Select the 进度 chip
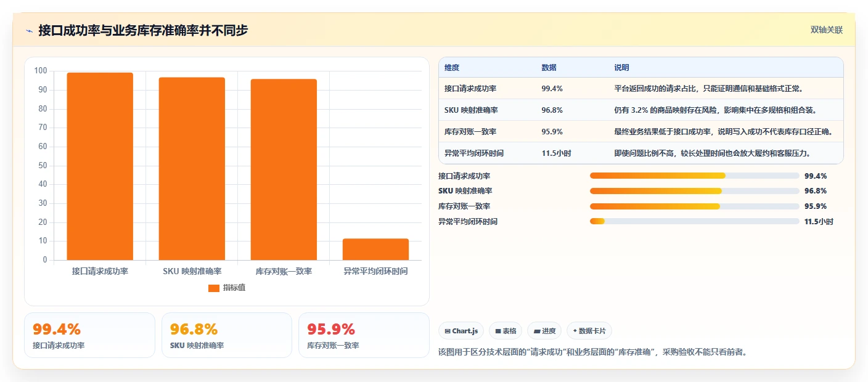 pyautogui.click(x=544, y=331)
